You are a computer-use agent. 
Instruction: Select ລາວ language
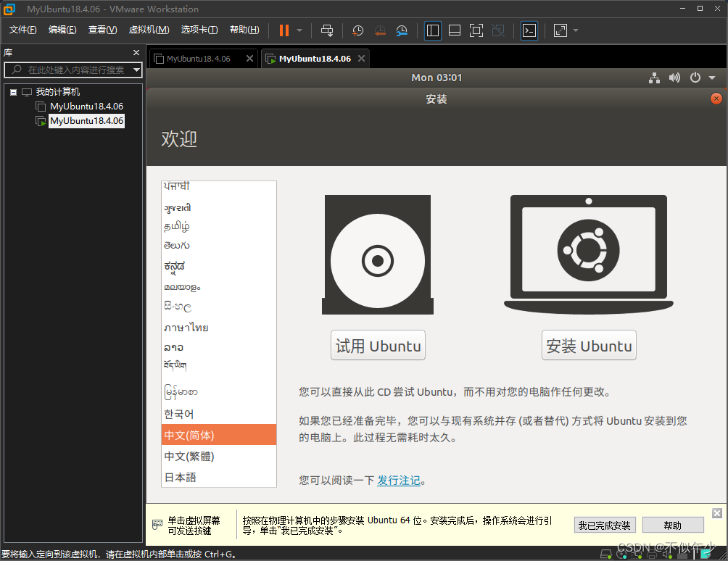coord(219,348)
